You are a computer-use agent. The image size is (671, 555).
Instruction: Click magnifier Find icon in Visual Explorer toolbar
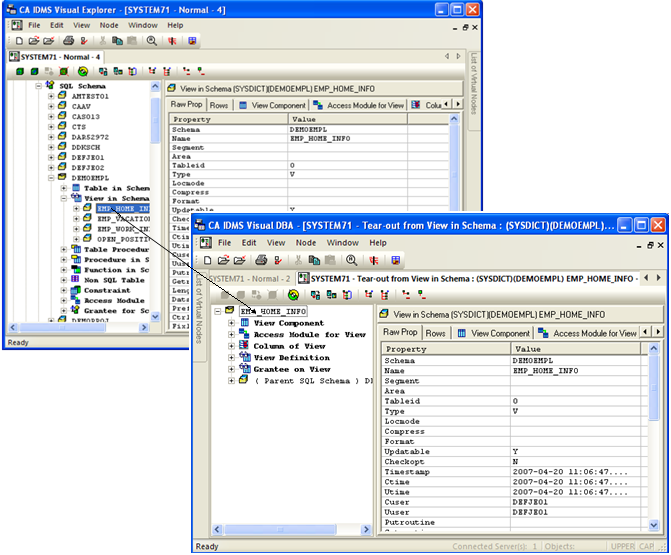(x=151, y=41)
